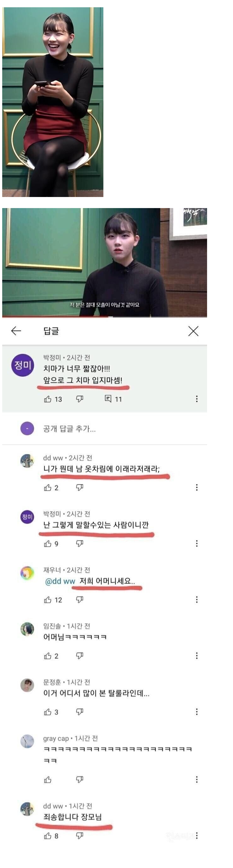233x868 pixels.
Task: Dislike dd ww's comment 니가 뭔데
Action: click(79, 488)
